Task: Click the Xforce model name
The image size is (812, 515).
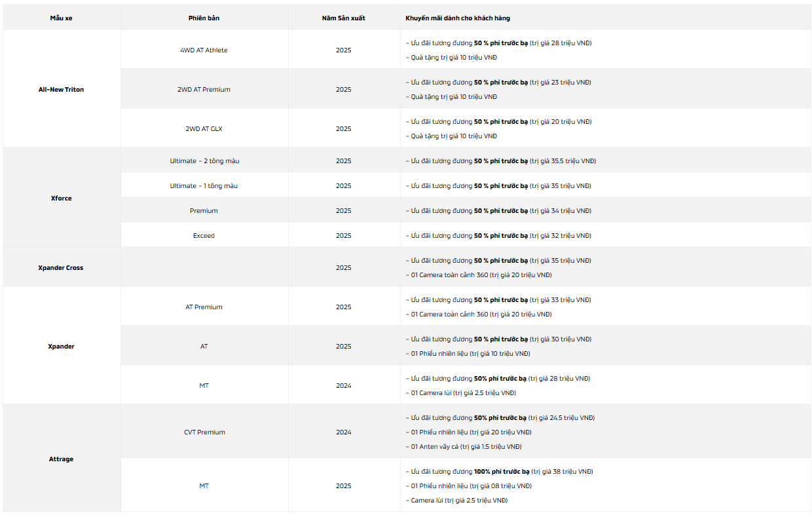Action: (x=62, y=198)
